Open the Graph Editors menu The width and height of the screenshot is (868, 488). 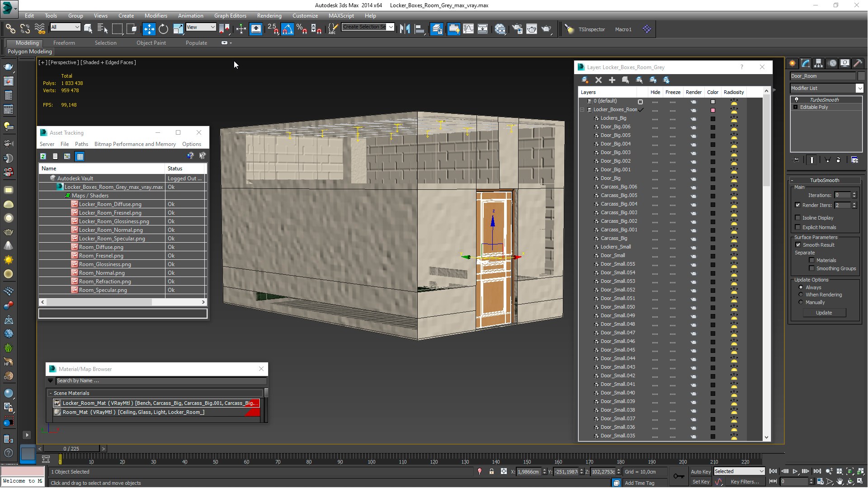[230, 15]
